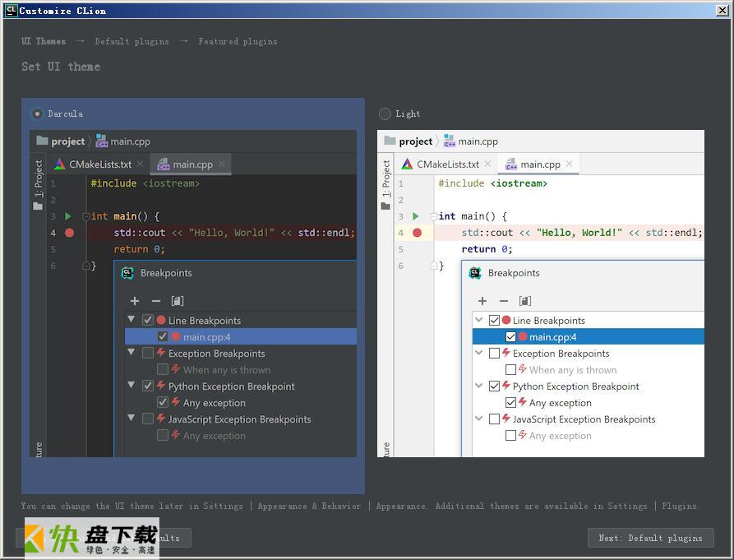Screen dimensions: 734x560
Task: Click lightning icon beside Python Exception Breakpoint, Darcula
Action: 161,386
